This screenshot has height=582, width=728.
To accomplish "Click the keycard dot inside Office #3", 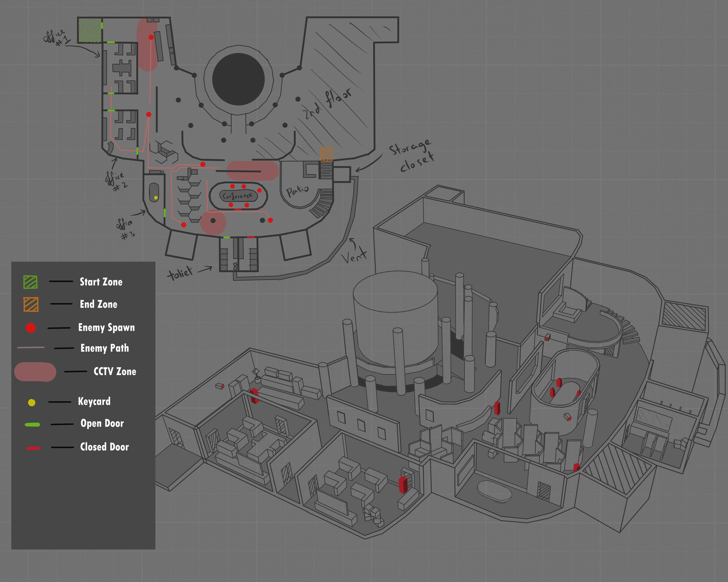I will pos(155,197).
